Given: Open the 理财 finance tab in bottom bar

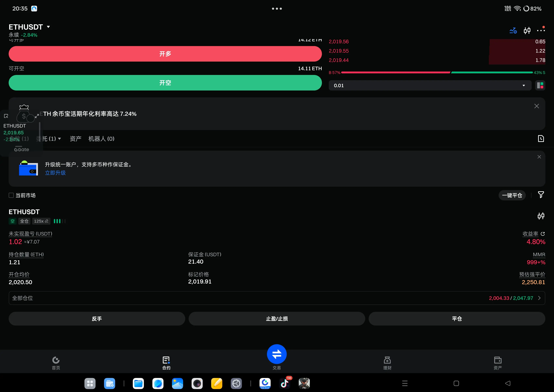Looking at the screenshot, I should coord(387,363).
